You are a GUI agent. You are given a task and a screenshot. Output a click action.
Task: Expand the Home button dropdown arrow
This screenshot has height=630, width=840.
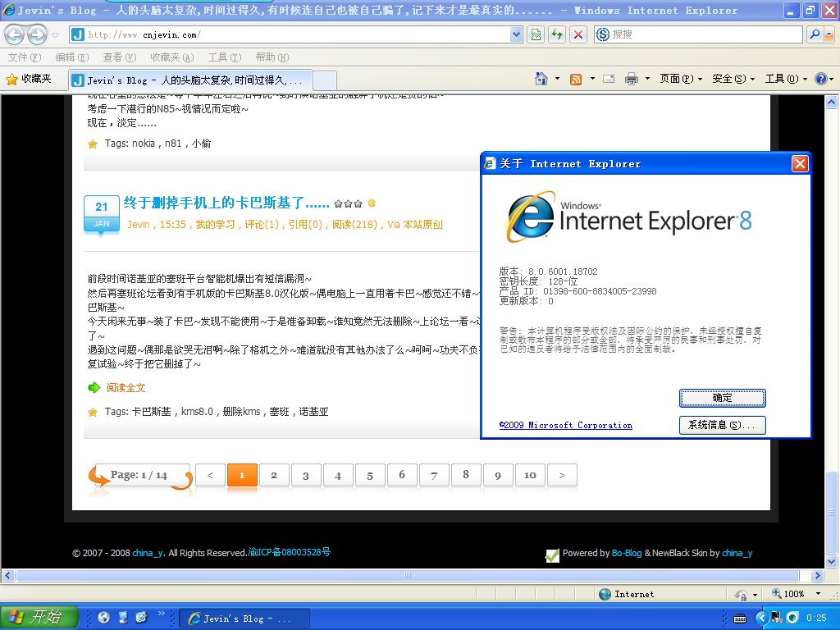557,80
